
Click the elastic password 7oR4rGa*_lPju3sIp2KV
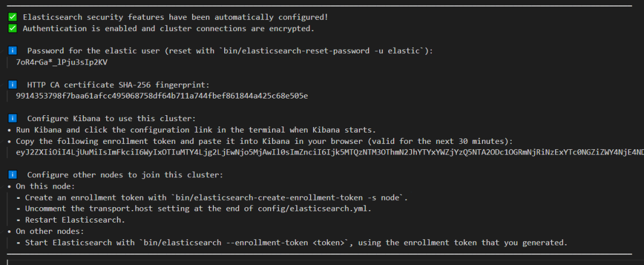coord(61,63)
